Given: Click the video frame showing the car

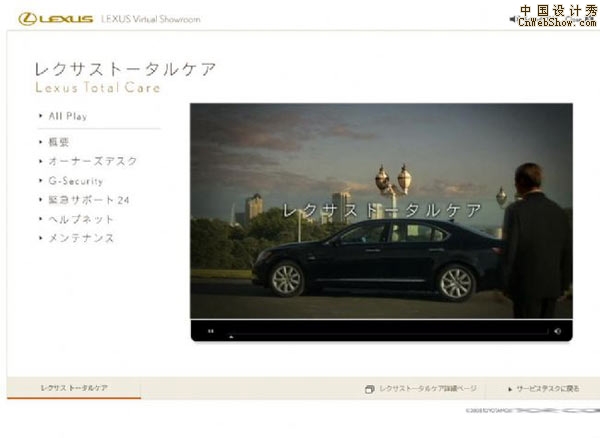Looking at the screenshot, I should 381,210.
